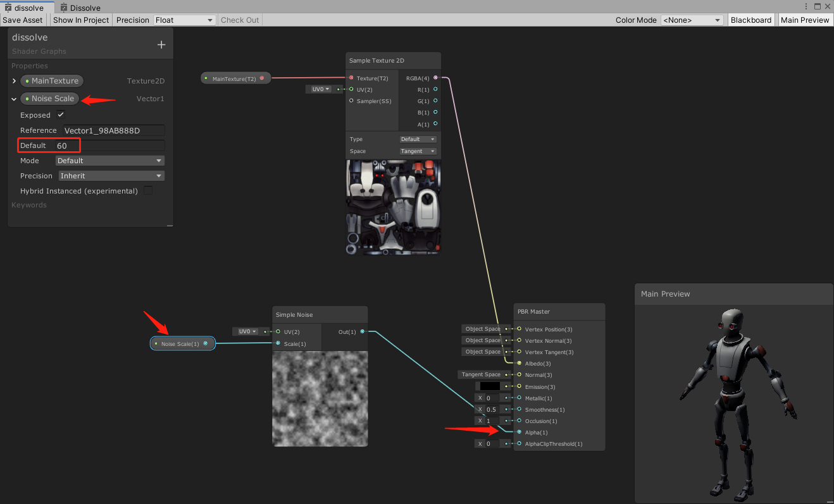Click the Save Asset button
This screenshot has height=504, width=834.
pos(22,20)
